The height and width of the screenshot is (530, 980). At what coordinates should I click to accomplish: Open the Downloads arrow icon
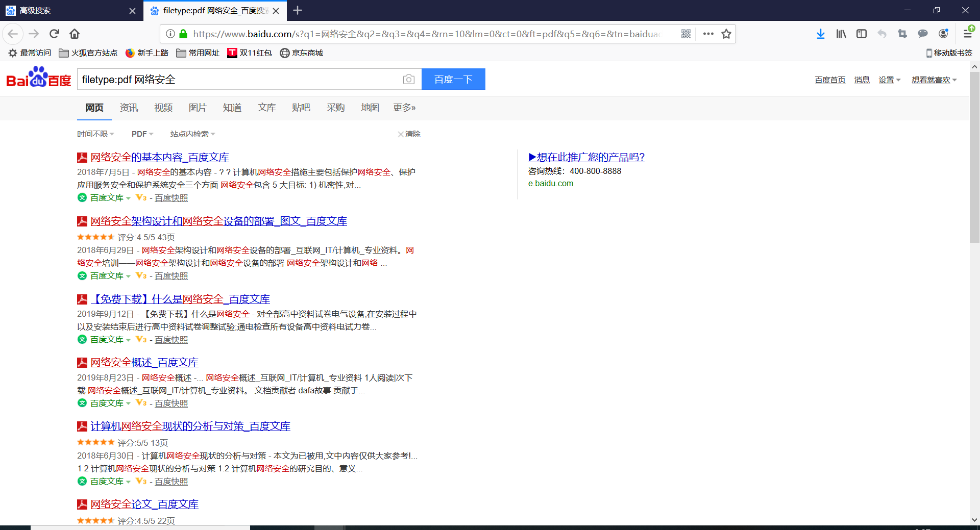821,34
